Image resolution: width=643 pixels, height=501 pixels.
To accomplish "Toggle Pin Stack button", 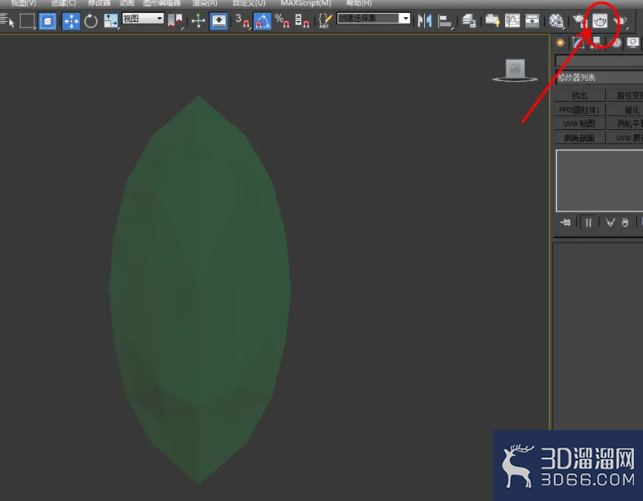I will [565, 223].
